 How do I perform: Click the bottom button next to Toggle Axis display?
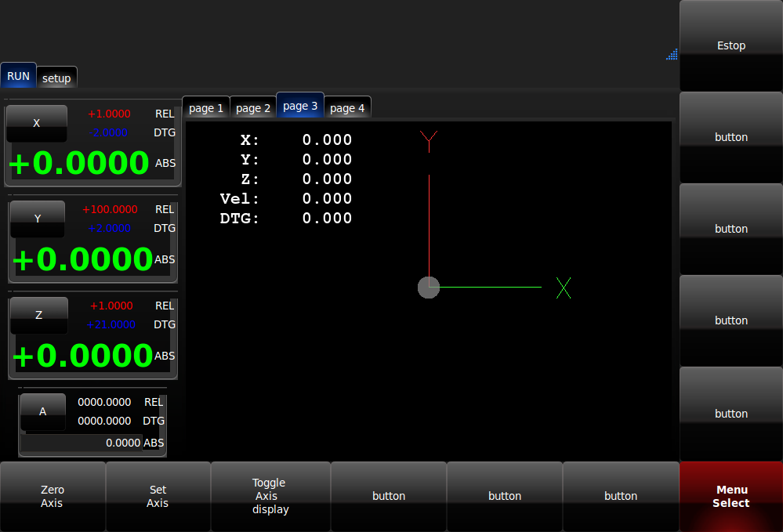coord(389,496)
